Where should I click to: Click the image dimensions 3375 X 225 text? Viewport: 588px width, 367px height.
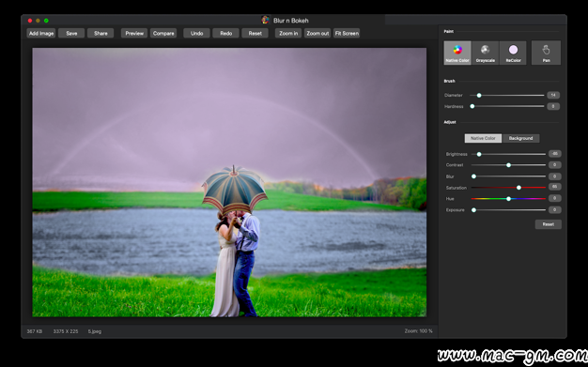(66, 331)
